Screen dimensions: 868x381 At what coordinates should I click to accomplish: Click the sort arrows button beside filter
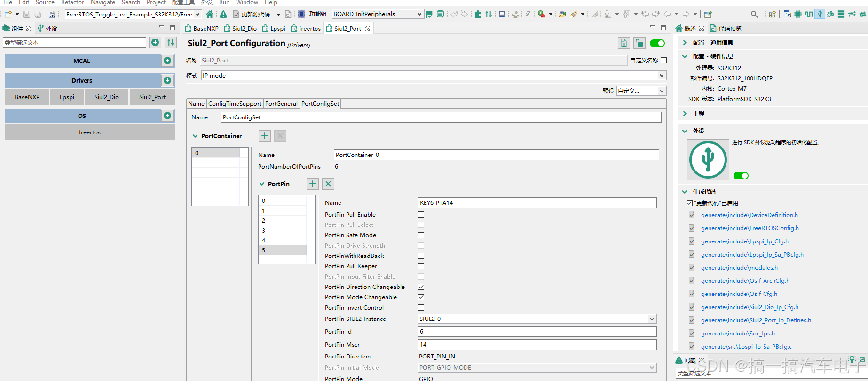coord(171,42)
